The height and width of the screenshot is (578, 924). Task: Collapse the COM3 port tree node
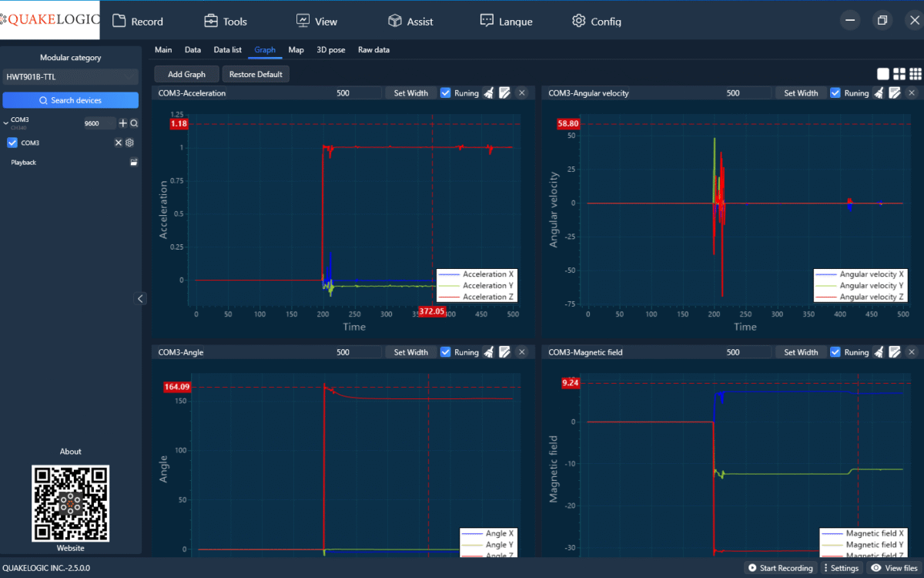6,123
